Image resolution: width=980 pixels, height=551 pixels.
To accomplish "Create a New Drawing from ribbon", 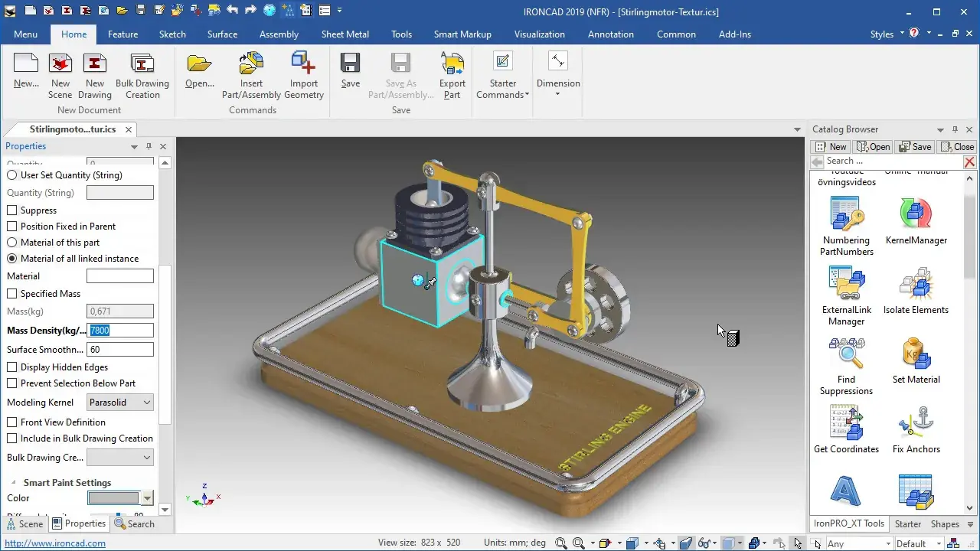I will [95, 77].
